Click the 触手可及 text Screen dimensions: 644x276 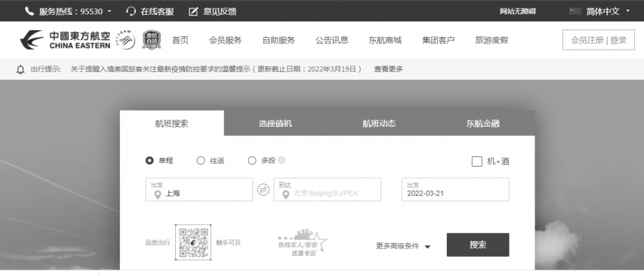click(x=229, y=243)
